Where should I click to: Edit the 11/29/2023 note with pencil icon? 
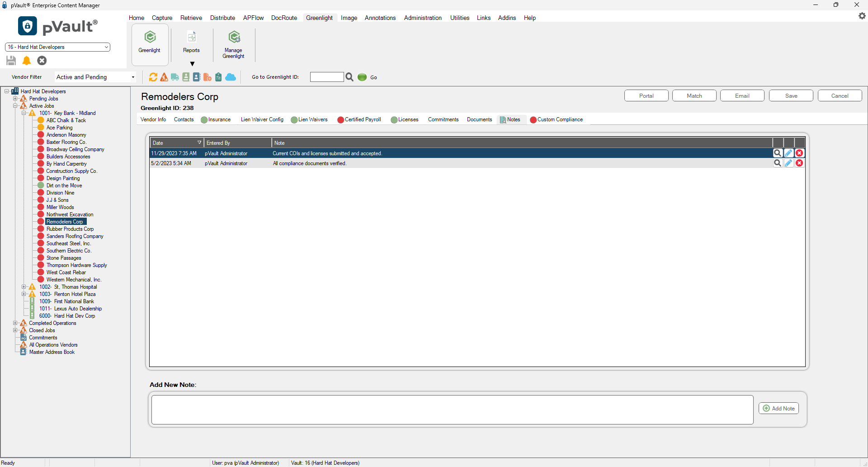(x=788, y=153)
